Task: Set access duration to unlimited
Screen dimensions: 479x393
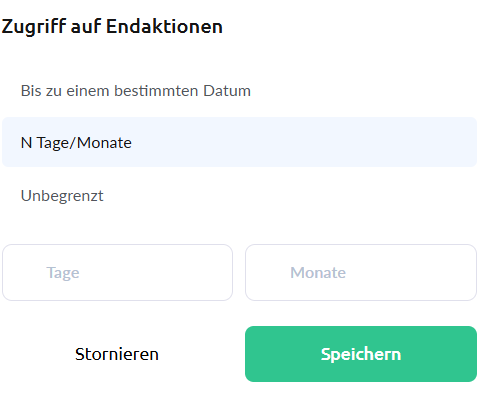Action: pyautogui.click(x=239, y=195)
